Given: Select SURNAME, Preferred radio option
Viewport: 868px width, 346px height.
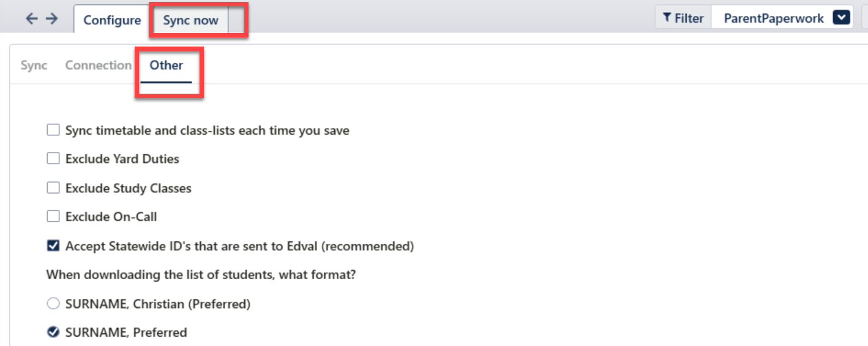Looking at the screenshot, I should [x=53, y=333].
